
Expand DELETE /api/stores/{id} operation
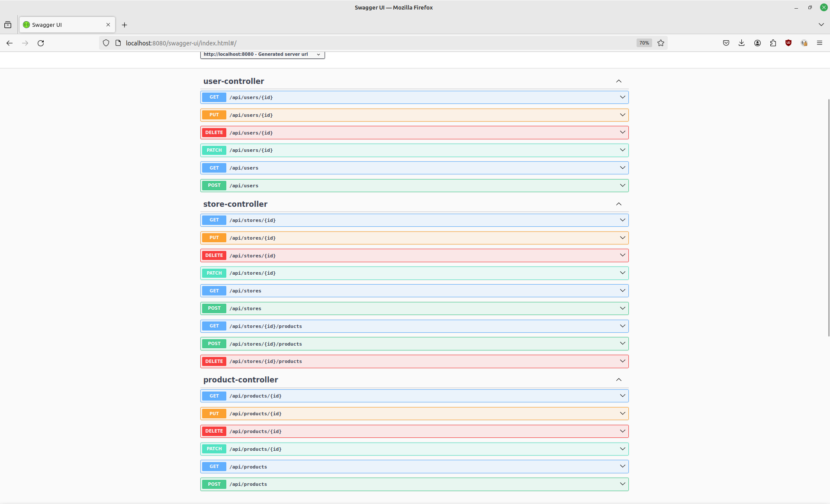pyautogui.click(x=415, y=256)
